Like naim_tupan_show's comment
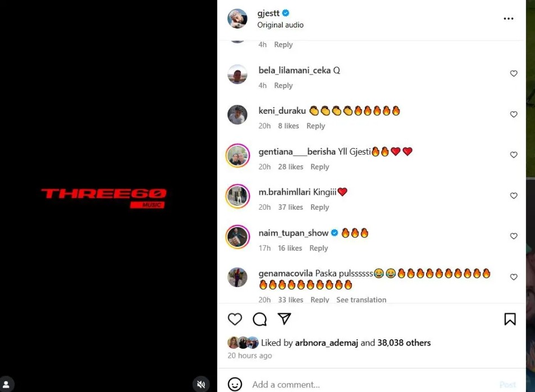The image size is (535, 392). [x=514, y=236]
